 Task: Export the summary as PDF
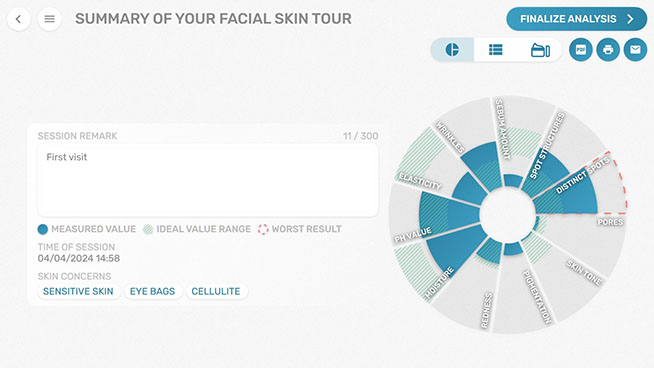[581, 50]
